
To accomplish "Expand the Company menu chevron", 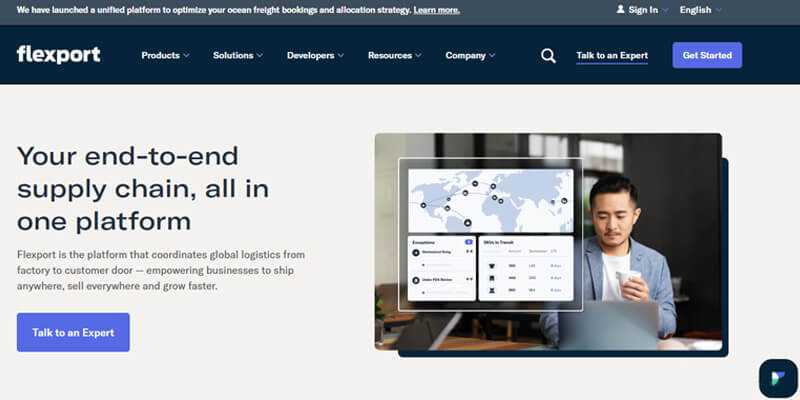I will [x=492, y=56].
